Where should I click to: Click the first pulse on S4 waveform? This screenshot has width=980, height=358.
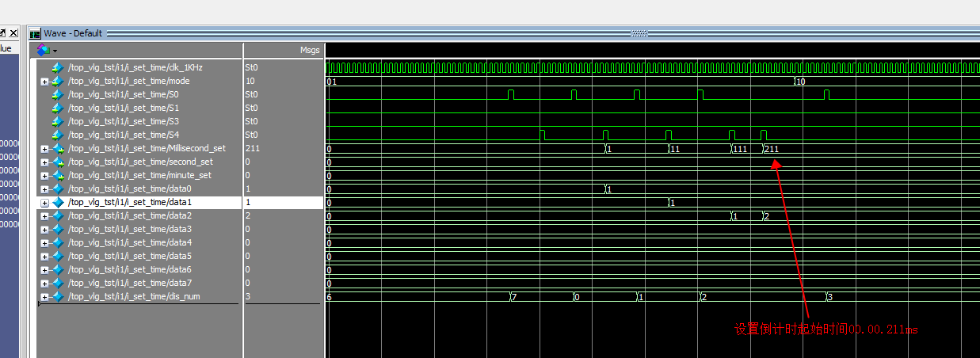[543, 135]
